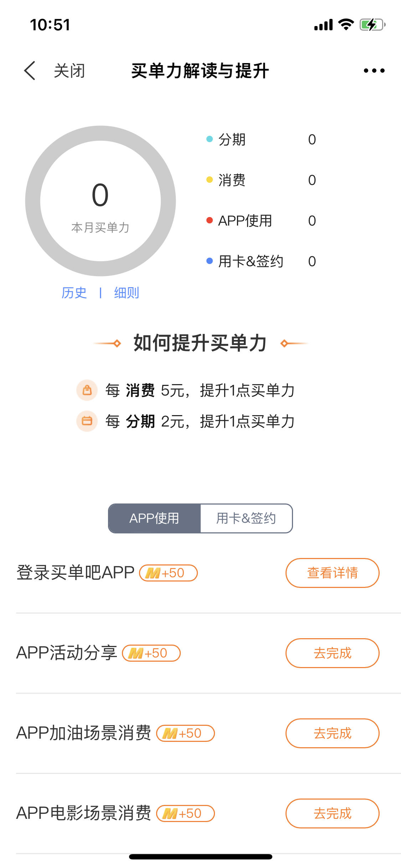The image size is (401, 868).
Task: Tap the +50 badge for APP加油场景消费
Action: click(x=185, y=733)
